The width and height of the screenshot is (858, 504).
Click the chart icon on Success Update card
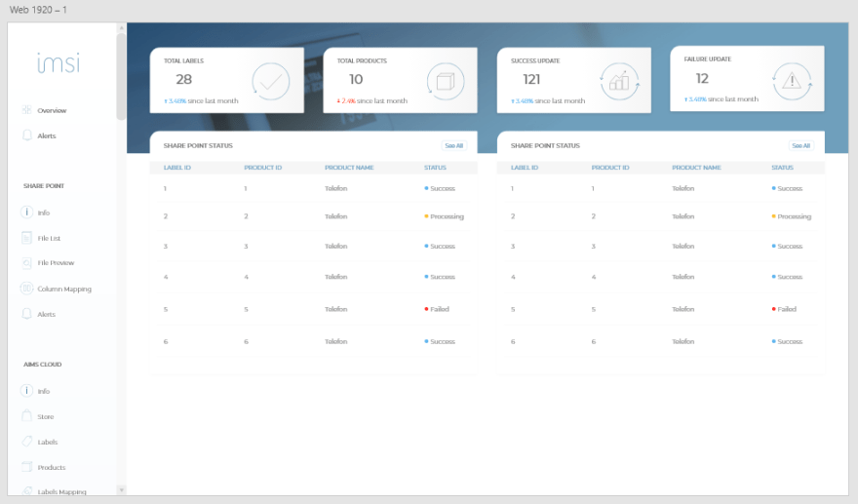(x=618, y=82)
